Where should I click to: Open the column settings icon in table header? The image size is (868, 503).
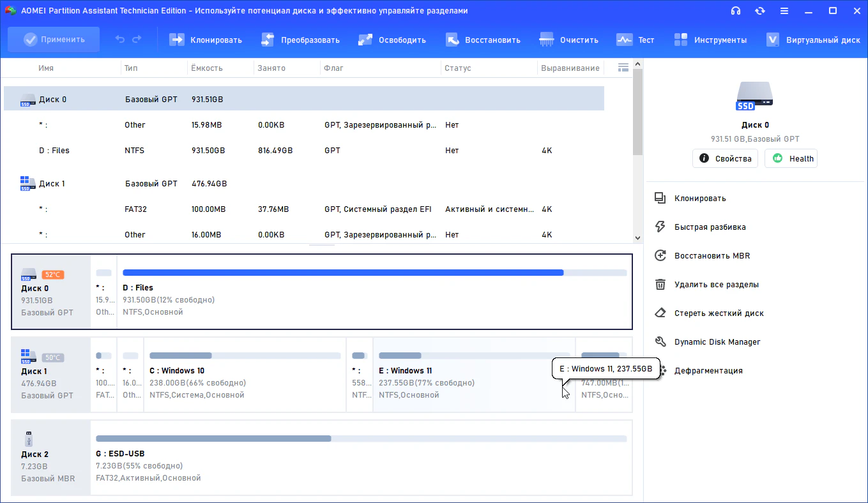click(x=623, y=68)
